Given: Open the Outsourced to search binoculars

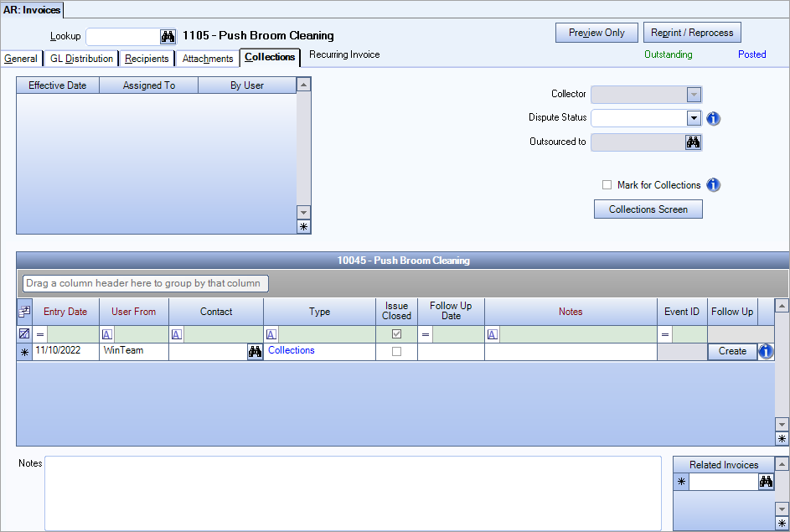Looking at the screenshot, I should (x=693, y=142).
